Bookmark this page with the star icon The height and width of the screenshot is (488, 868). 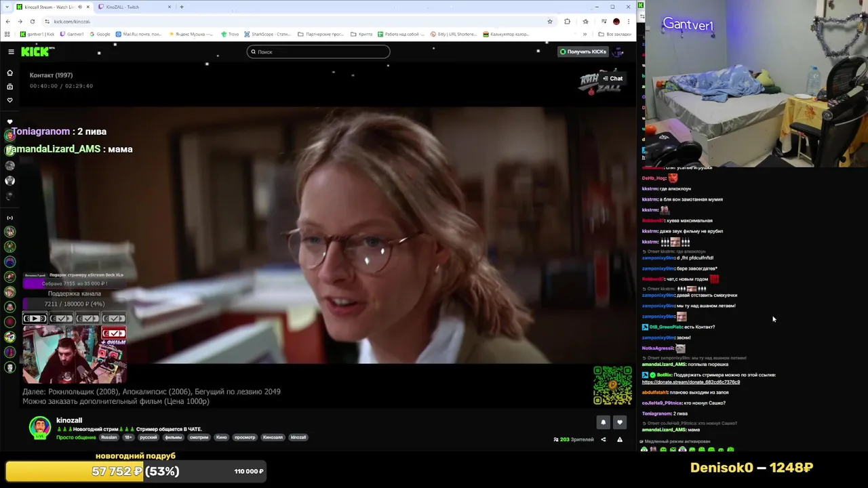click(550, 21)
